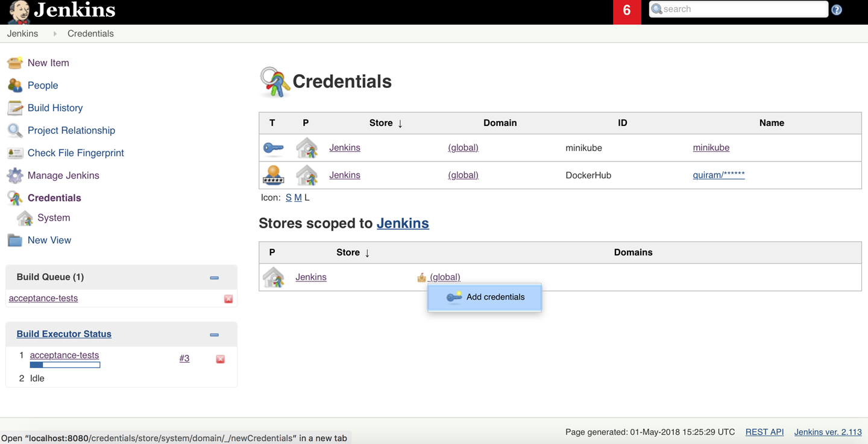Set icon size to M
The height and width of the screenshot is (444, 868).
pyautogui.click(x=298, y=198)
